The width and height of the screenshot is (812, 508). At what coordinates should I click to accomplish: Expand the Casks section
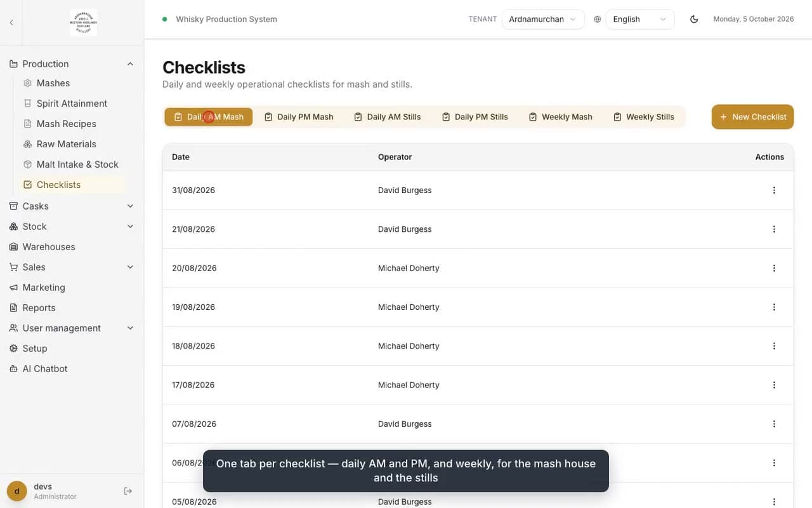pos(72,206)
